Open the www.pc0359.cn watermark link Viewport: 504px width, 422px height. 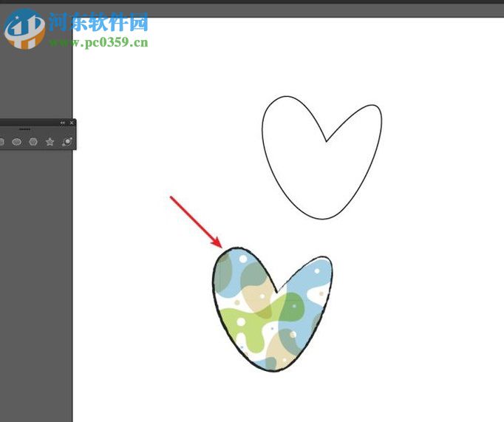pyautogui.click(x=99, y=43)
